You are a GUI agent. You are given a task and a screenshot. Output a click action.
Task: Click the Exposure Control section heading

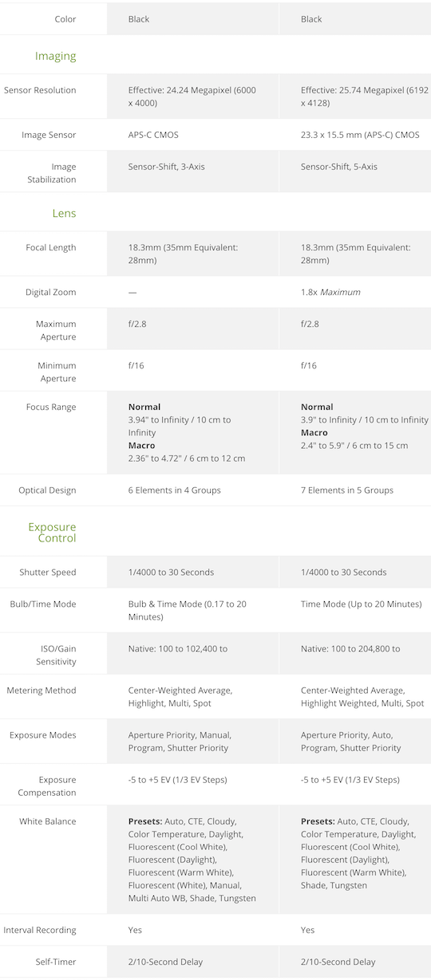point(52,533)
